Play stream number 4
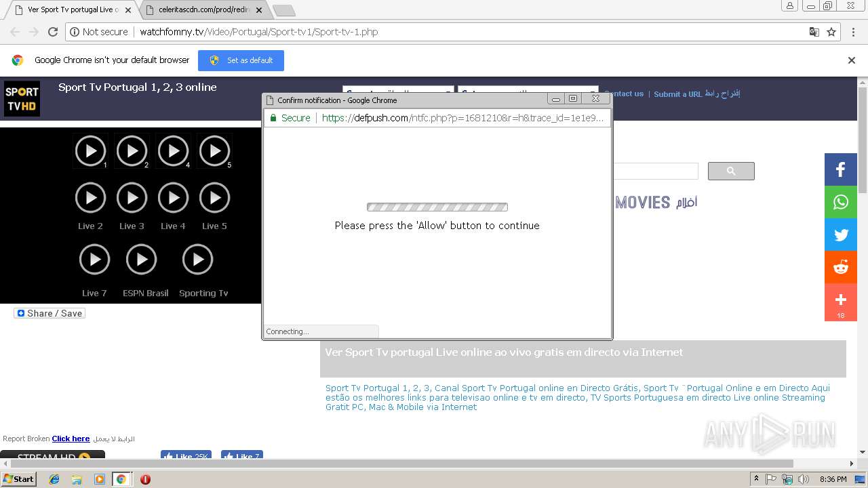This screenshot has height=488, width=868. tap(174, 151)
